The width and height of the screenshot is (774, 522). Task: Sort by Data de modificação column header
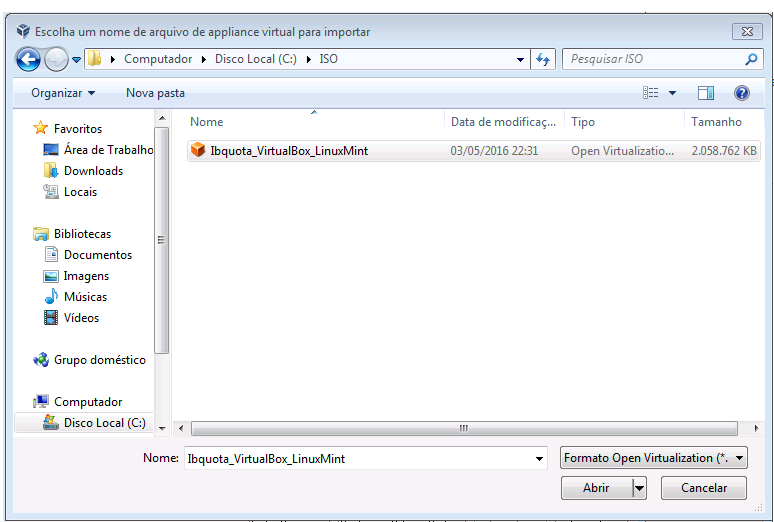[503, 121]
